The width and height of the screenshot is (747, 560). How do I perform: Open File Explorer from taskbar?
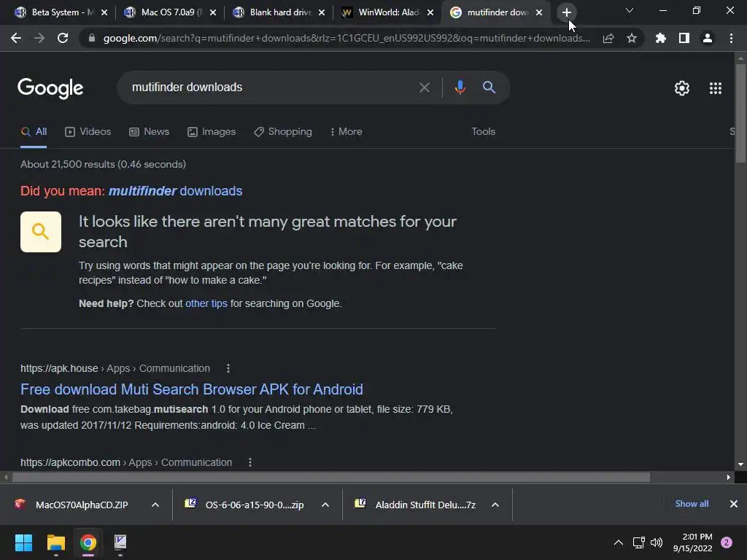click(55, 542)
